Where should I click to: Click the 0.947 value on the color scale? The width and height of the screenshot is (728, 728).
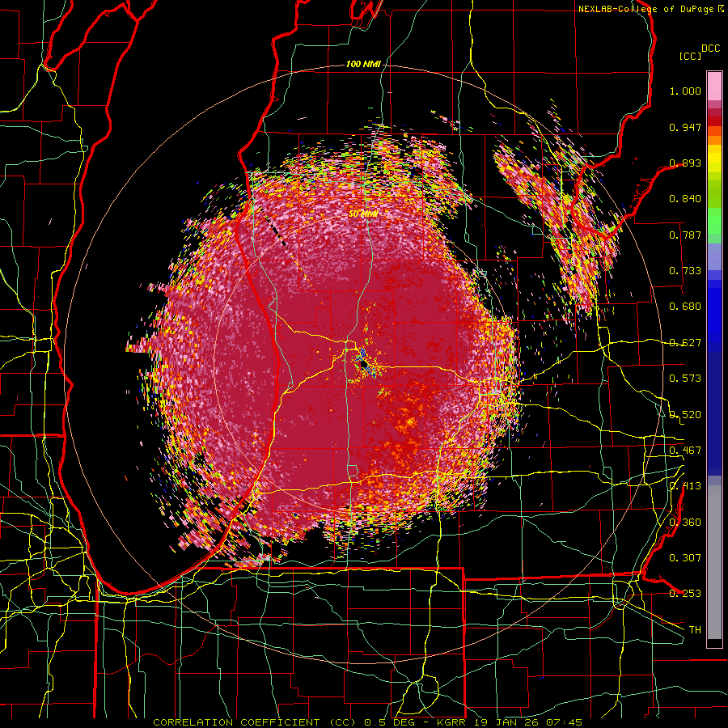click(x=685, y=127)
